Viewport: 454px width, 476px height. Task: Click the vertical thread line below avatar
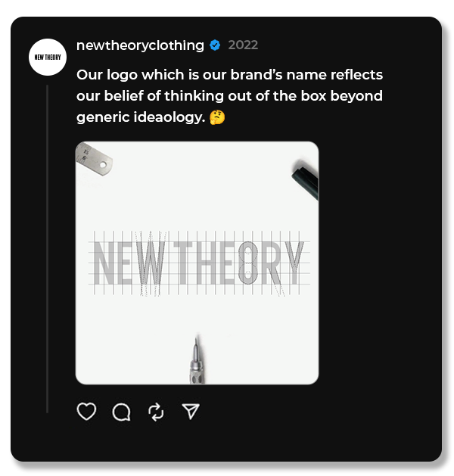(48, 249)
